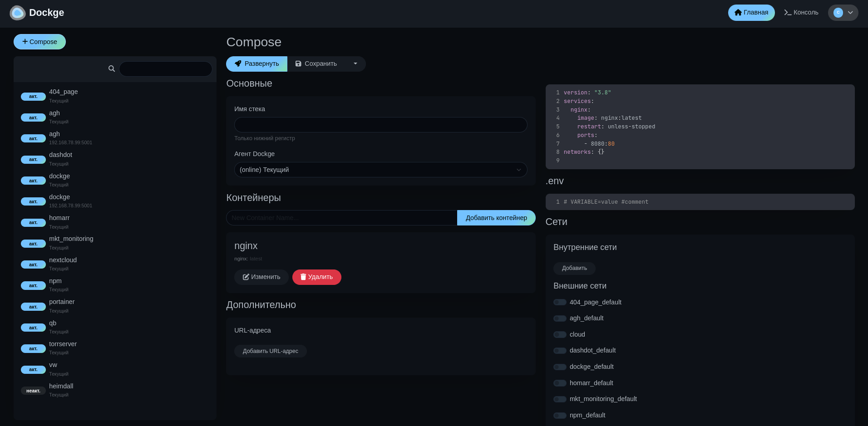
Task: Open the Dockge agent selector
Action: 380,170
